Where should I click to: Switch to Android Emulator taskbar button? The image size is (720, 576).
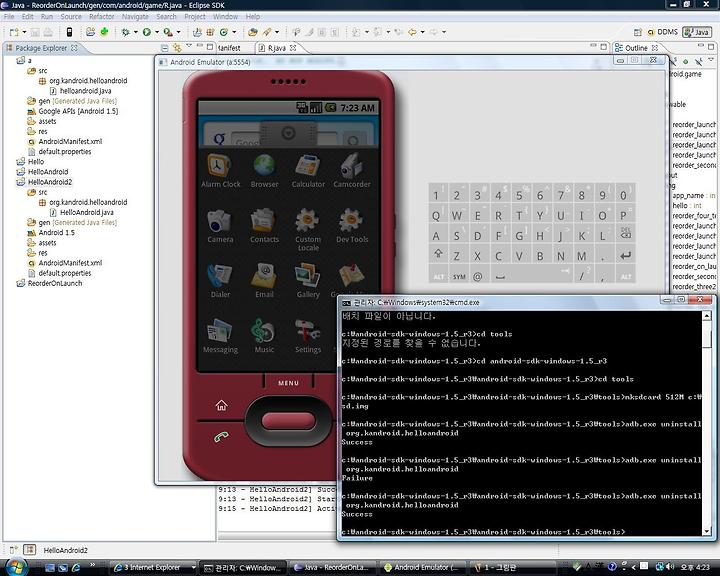pos(422,567)
